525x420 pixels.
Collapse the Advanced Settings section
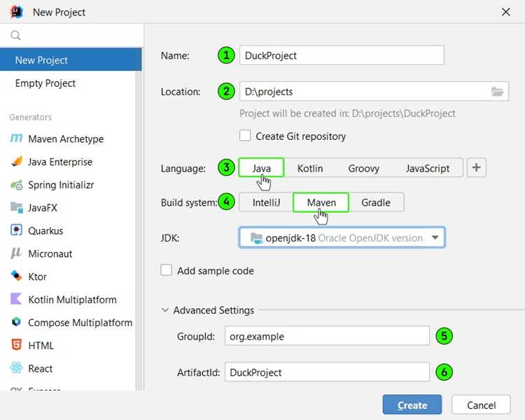point(165,310)
